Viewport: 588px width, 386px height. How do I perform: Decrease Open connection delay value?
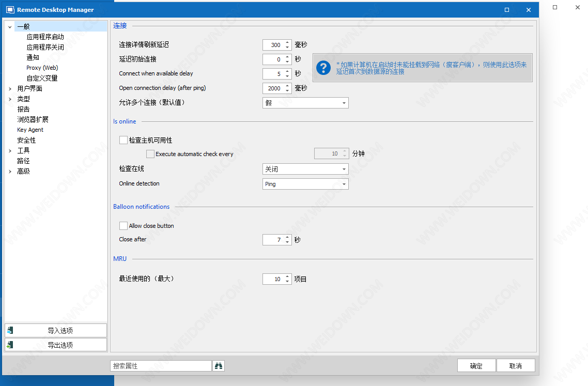(x=287, y=90)
